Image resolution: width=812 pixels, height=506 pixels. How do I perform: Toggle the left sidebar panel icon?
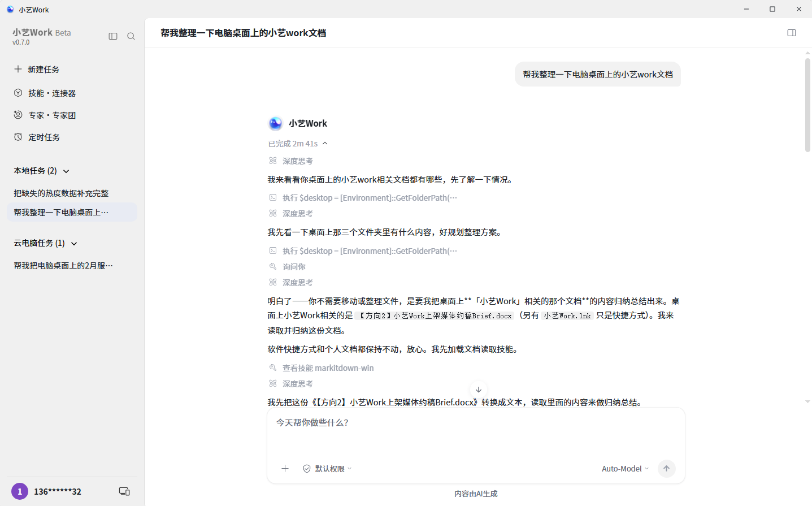tap(113, 36)
